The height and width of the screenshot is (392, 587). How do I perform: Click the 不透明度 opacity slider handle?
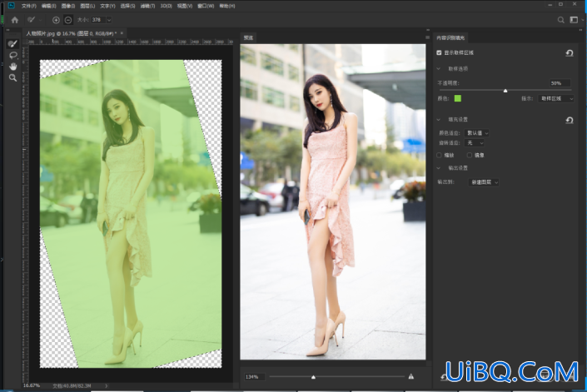(x=505, y=91)
